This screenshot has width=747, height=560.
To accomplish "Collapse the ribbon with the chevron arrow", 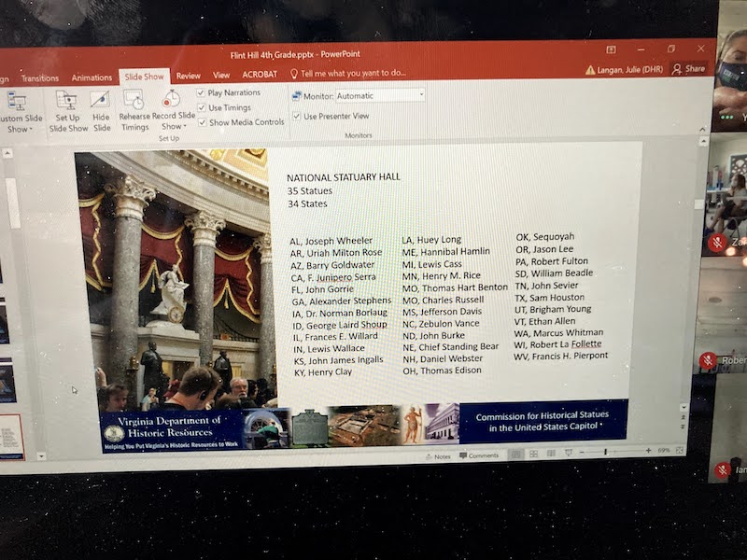I will tap(702, 130).
